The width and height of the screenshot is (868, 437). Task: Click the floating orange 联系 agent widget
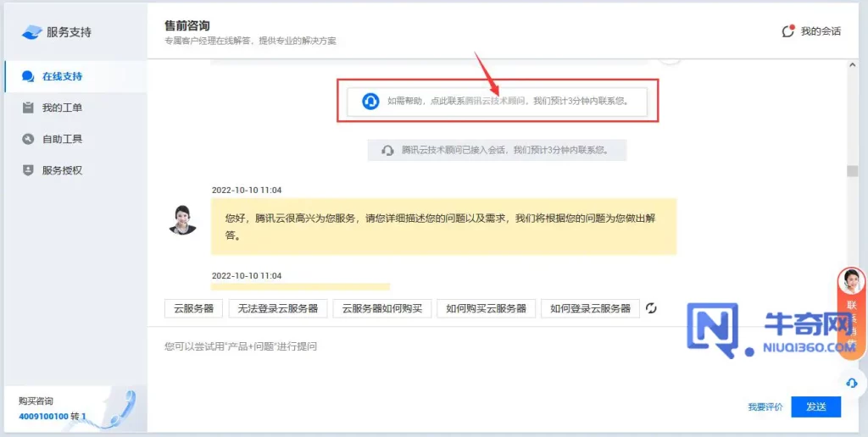[852, 313]
